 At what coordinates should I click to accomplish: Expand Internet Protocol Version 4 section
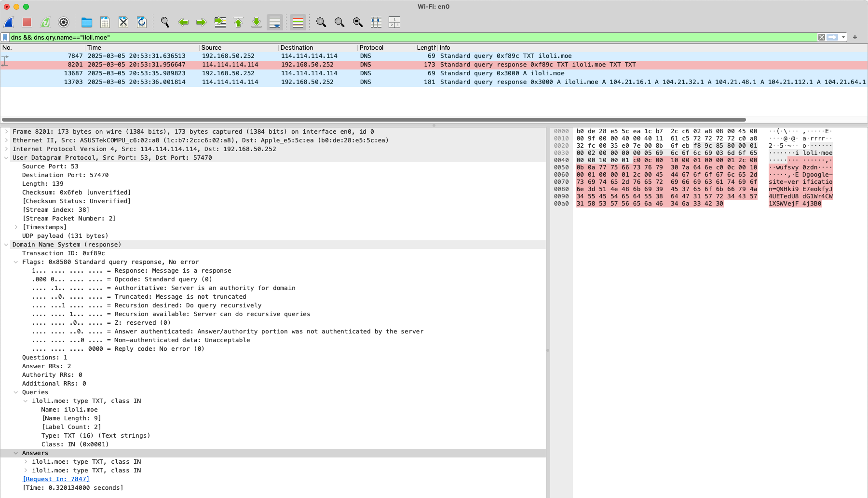pyautogui.click(x=6, y=149)
